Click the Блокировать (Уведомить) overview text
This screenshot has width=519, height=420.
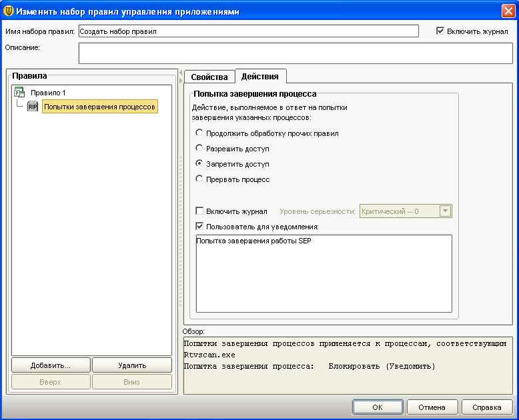point(382,367)
